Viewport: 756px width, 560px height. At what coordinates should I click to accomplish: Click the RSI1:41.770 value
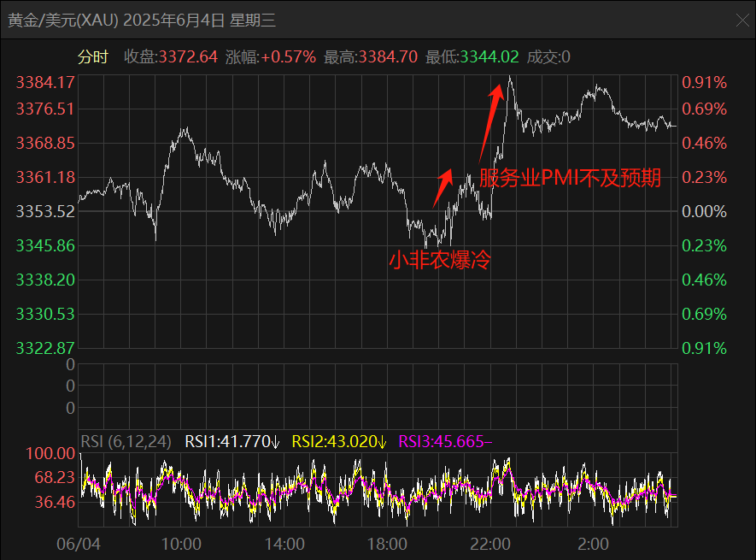pyautogui.click(x=231, y=442)
